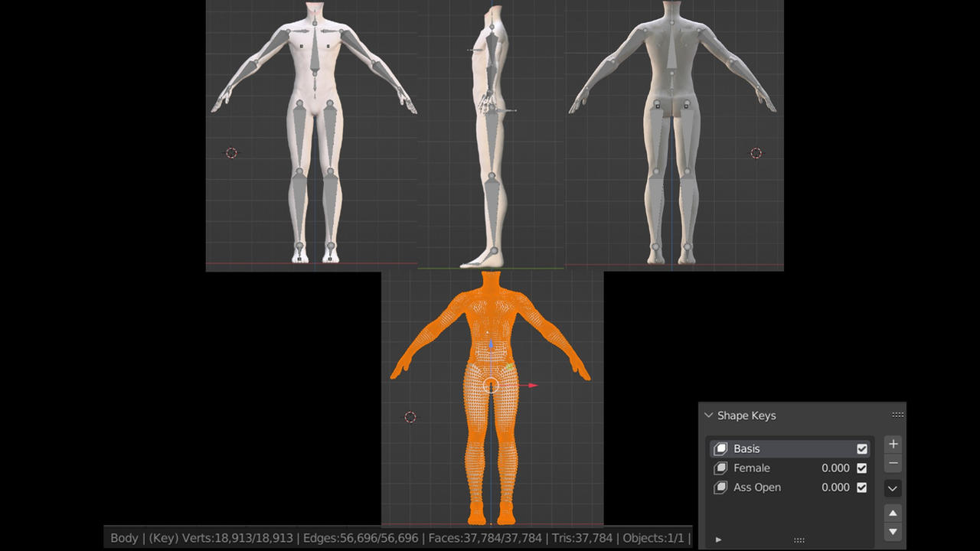Image resolution: width=980 pixels, height=551 pixels.
Task: Open the shape key specials dropdown menu
Action: click(893, 488)
